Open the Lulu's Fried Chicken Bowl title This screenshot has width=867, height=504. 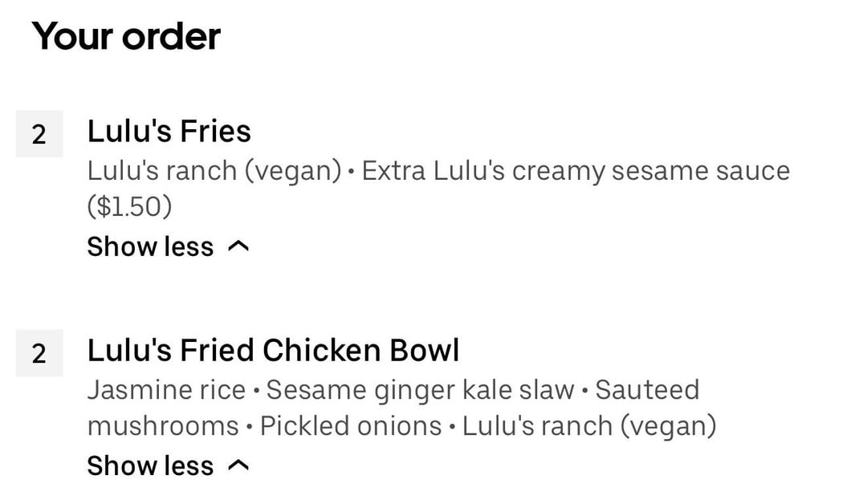coord(273,351)
